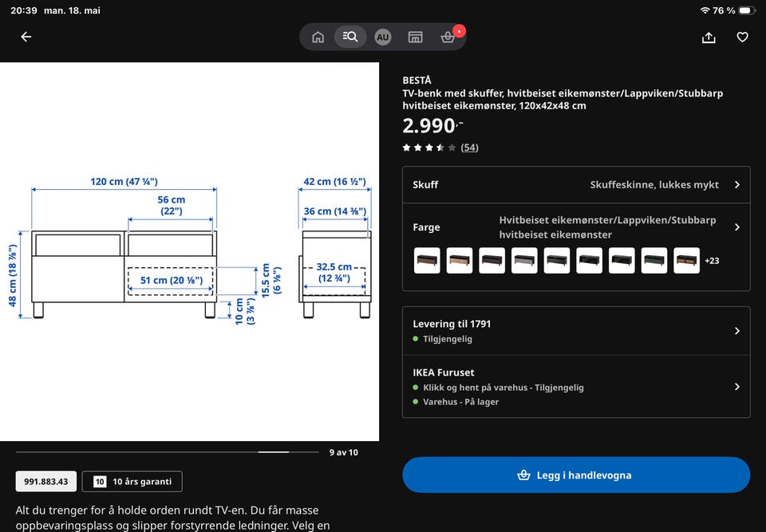Show the +23 more color variants
766x532 pixels.
click(712, 261)
